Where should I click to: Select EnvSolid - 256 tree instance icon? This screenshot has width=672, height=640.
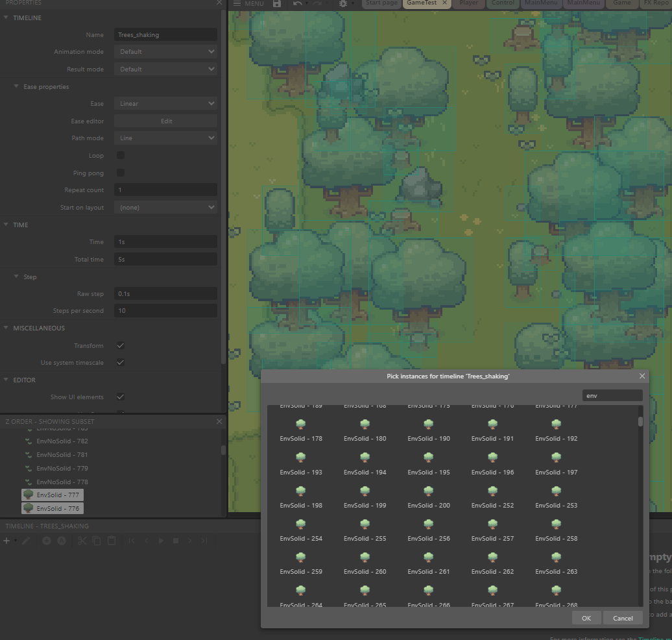pyautogui.click(x=429, y=524)
